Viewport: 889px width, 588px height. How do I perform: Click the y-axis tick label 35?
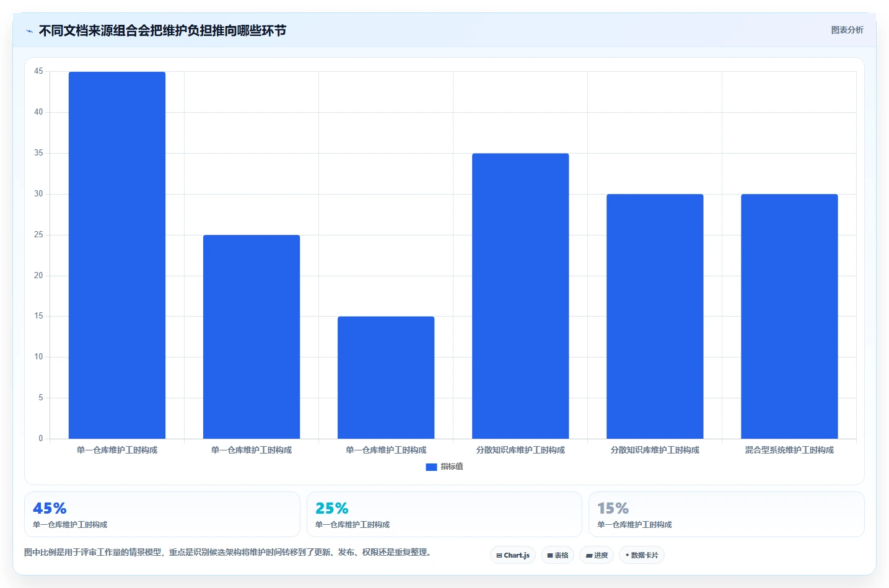tap(38, 153)
